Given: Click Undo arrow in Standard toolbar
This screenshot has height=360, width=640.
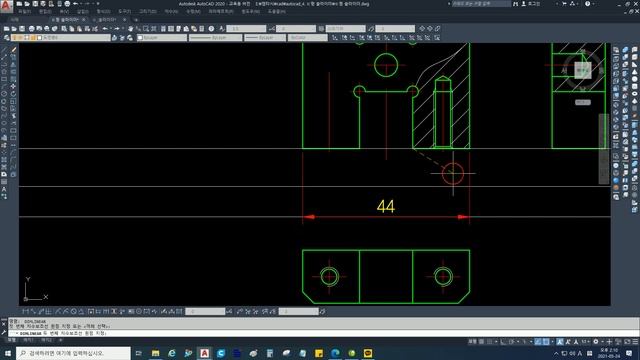Looking at the screenshot, I should (105, 29).
